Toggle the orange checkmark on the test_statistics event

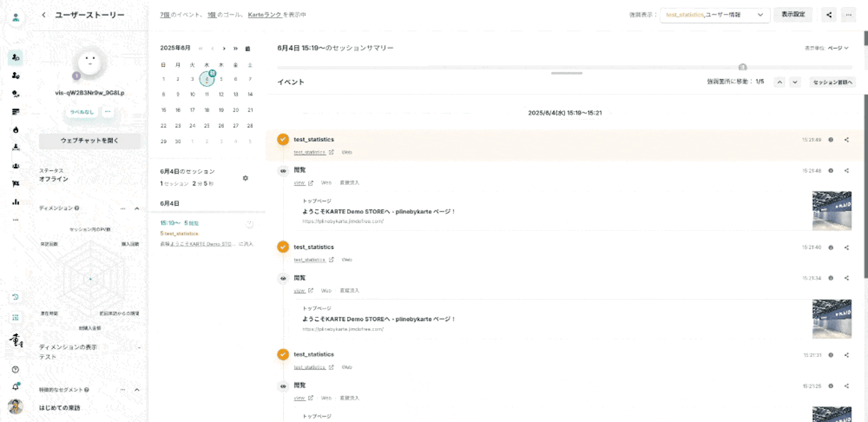pos(282,139)
